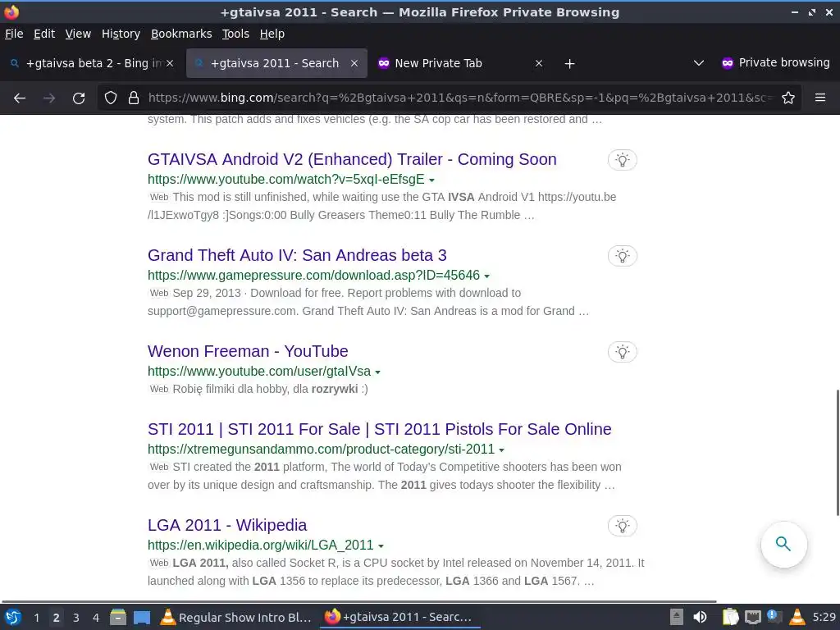This screenshot has height=630, width=840.
Task: Open the 'Regular Show Intro' VLC taskbar window
Action: coord(236,617)
